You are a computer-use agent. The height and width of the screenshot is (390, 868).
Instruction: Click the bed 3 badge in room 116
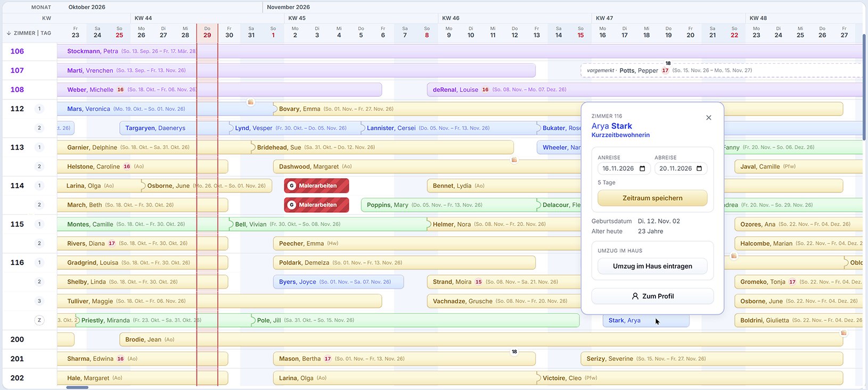(39, 301)
